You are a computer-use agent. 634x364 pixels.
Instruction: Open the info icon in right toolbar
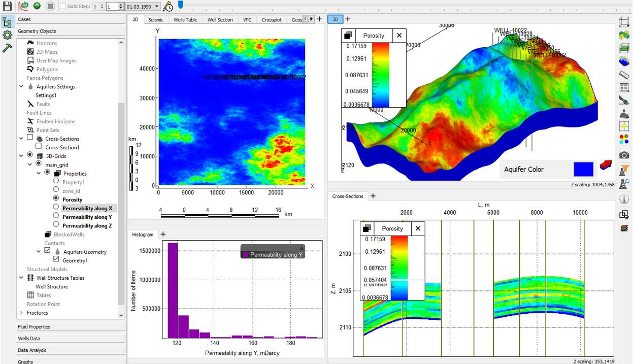coord(624,200)
